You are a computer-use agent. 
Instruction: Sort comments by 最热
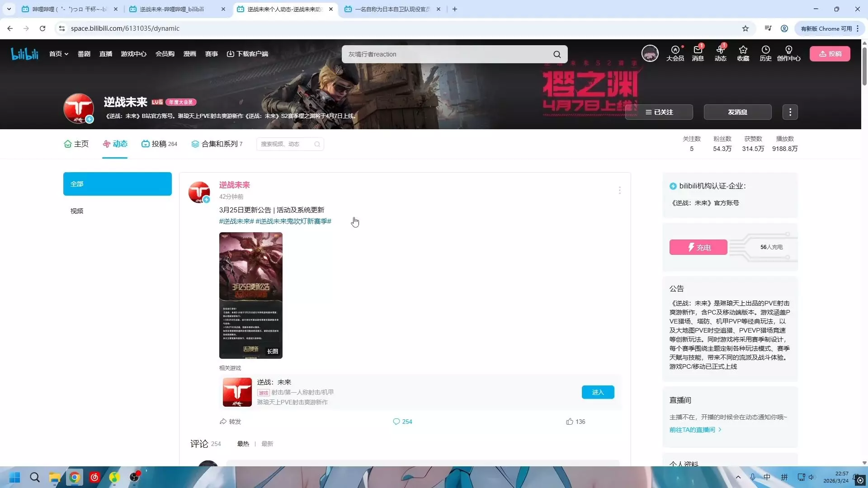tap(243, 444)
